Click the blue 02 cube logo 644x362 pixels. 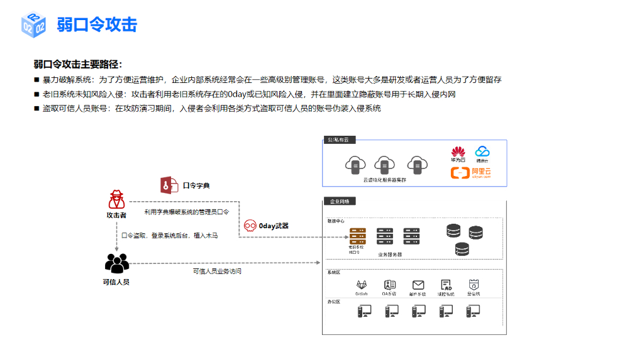click(32, 25)
